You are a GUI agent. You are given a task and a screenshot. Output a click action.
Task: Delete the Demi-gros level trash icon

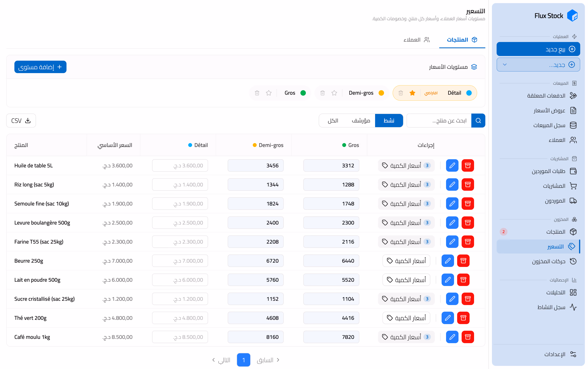tap(322, 93)
